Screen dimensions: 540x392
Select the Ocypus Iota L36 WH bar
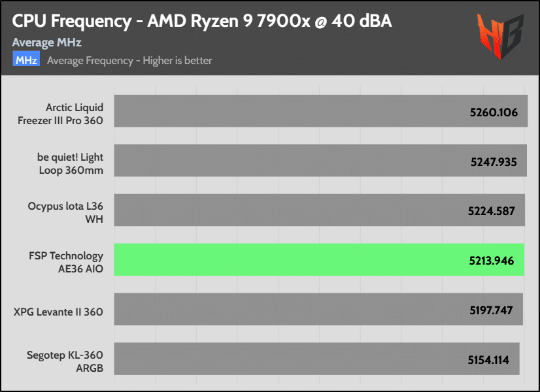[x=320, y=210]
